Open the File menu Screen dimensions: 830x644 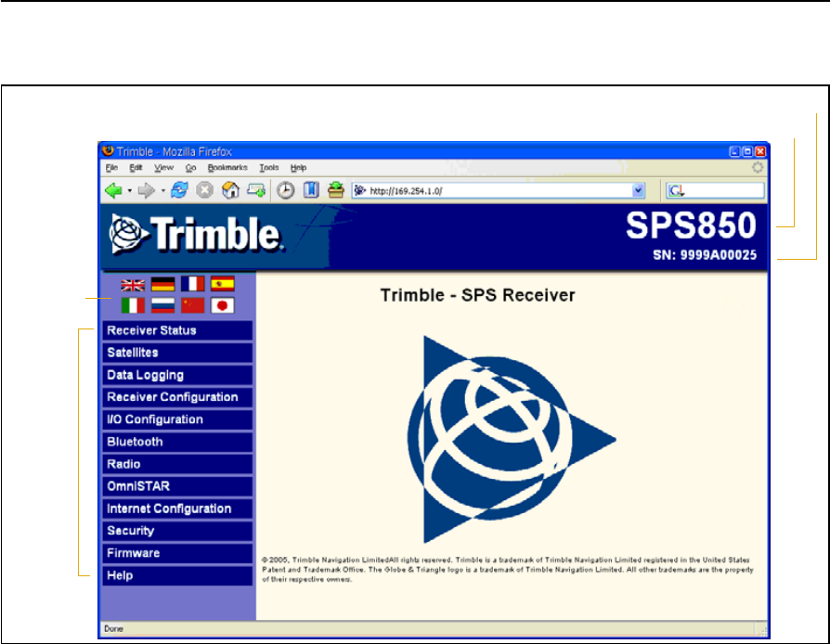[111, 168]
